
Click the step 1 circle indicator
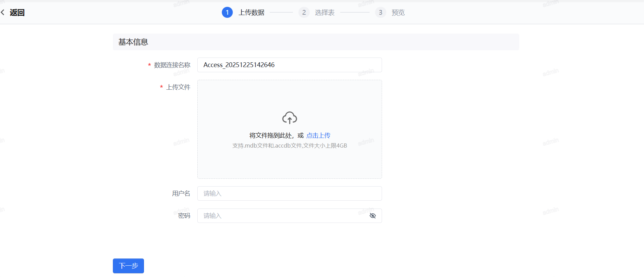click(x=227, y=12)
